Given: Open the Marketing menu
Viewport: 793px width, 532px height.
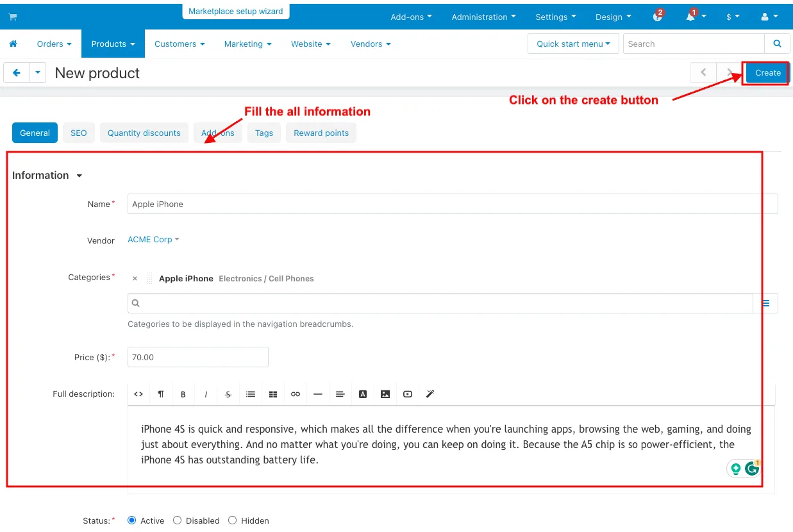Looking at the screenshot, I should point(247,44).
